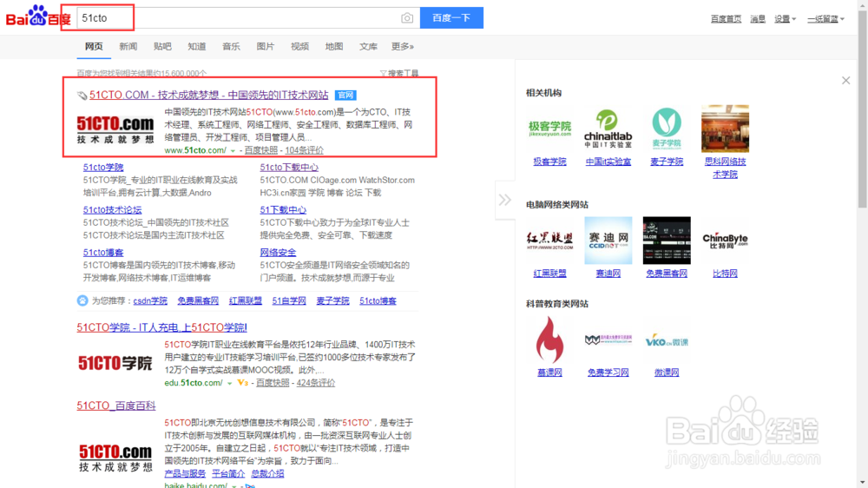Open 51CTO学院 - IT人充电 result title
This screenshot has height=488, width=868.
pos(161,327)
